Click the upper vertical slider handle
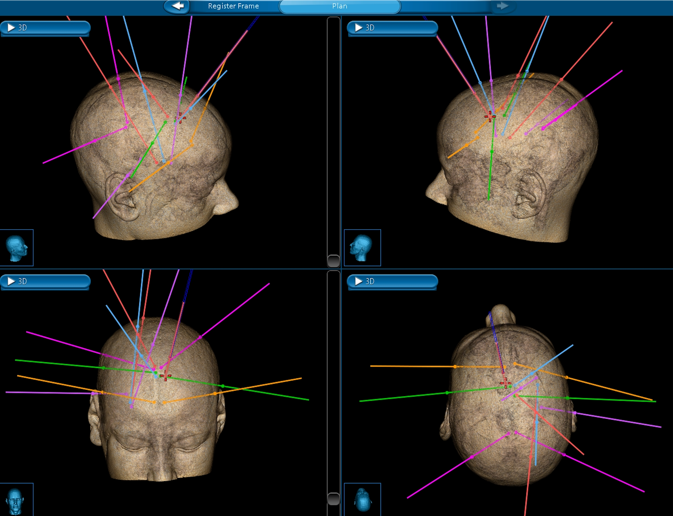This screenshot has height=516, width=673. (x=333, y=260)
